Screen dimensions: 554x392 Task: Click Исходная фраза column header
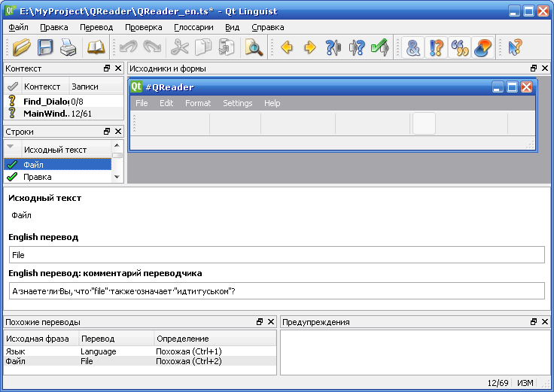point(41,339)
